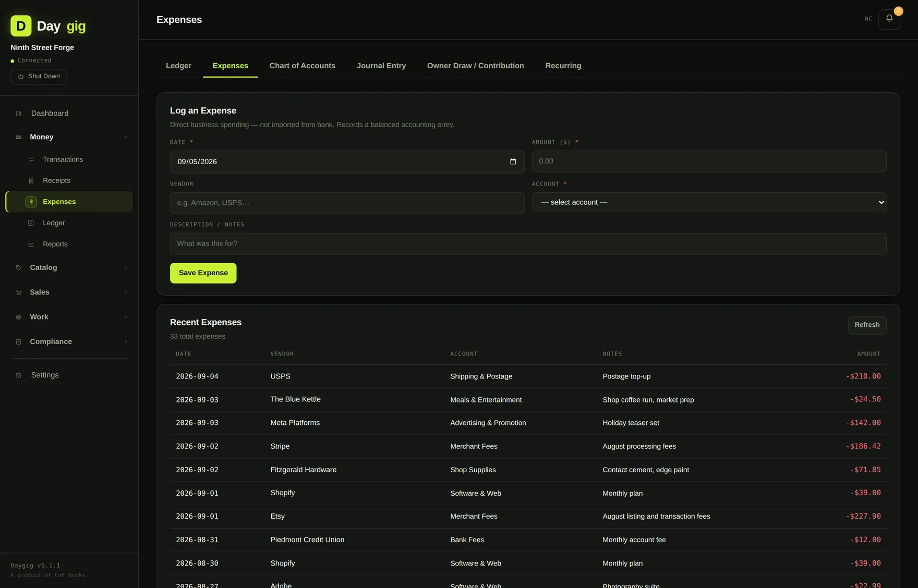Click the Ninth Street Forge business name
The height and width of the screenshot is (588, 918).
[42, 47]
